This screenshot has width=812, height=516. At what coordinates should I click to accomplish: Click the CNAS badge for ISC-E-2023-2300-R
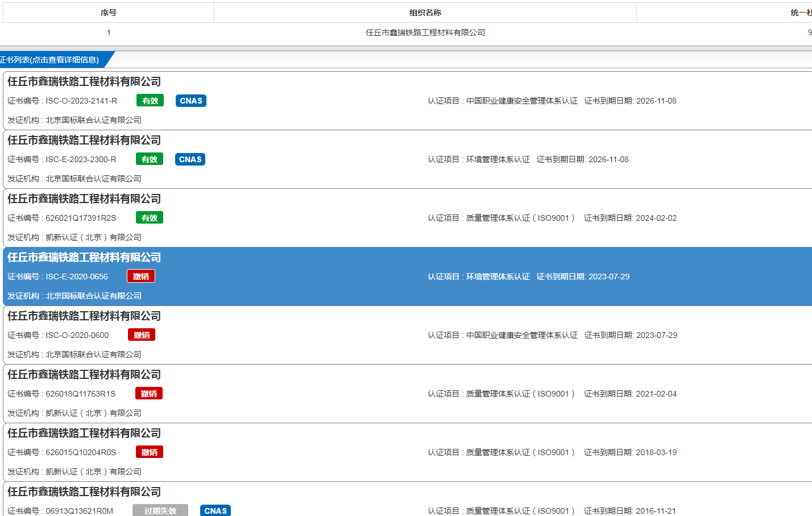click(x=190, y=159)
